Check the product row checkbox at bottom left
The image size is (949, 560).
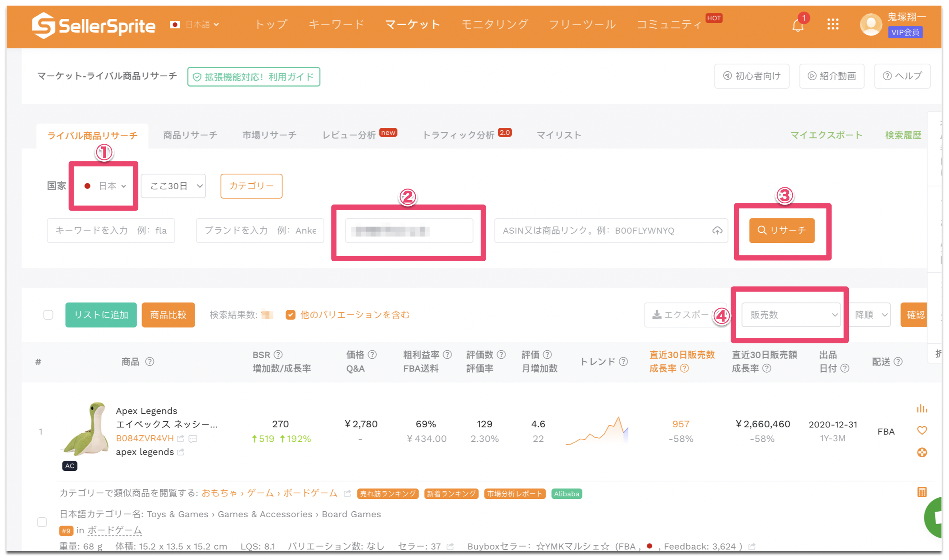click(x=42, y=522)
